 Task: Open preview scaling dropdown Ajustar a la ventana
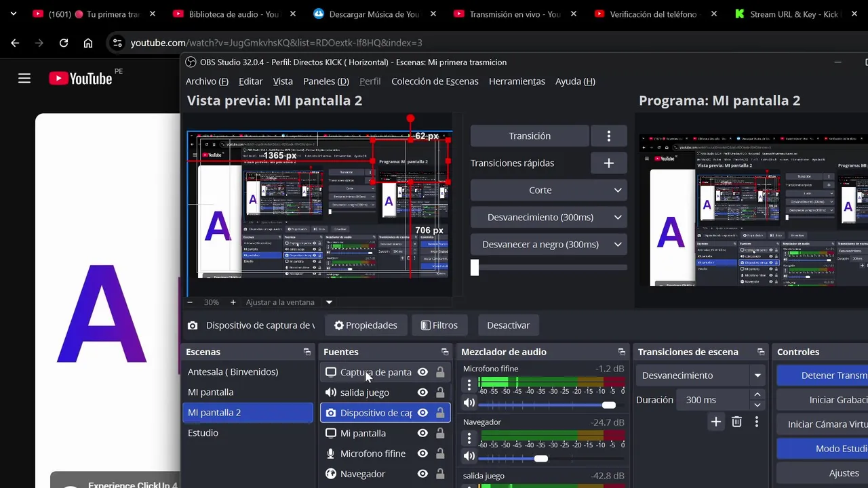[x=330, y=302]
